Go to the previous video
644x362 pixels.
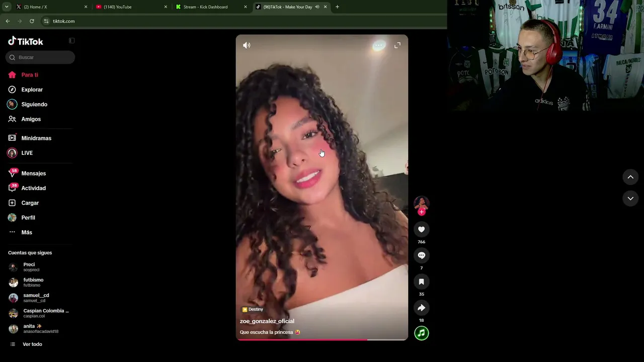[630, 177]
